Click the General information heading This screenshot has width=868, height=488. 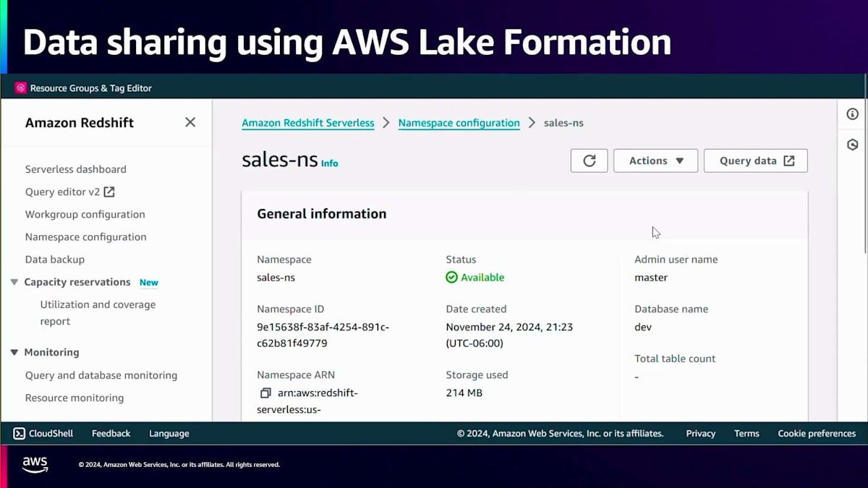(322, 214)
